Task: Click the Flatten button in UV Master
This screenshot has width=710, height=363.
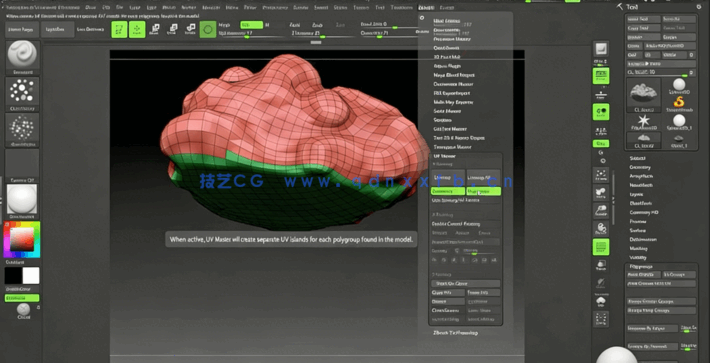Action: (x=448, y=301)
